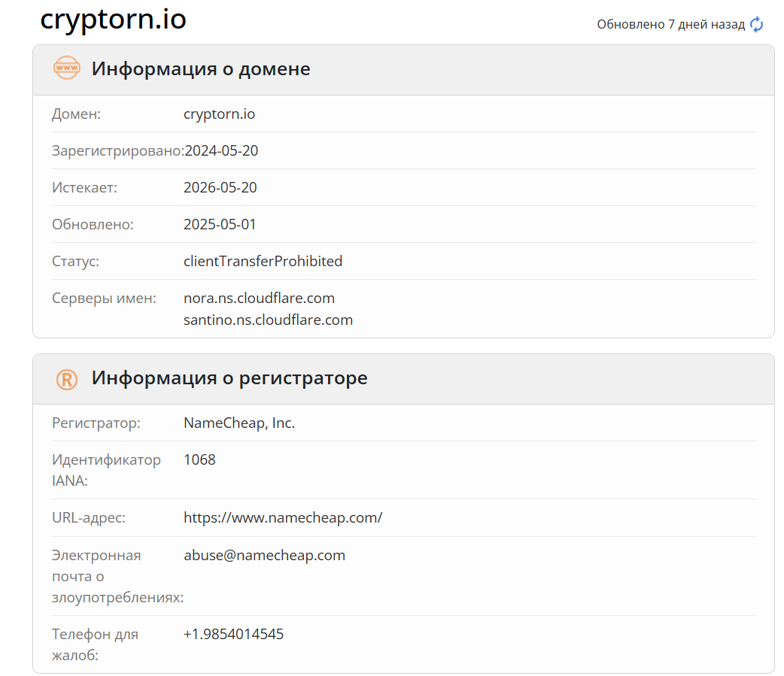Click the updated date 2025-05-01
This screenshot has height=676, width=784.
[220, 225]
